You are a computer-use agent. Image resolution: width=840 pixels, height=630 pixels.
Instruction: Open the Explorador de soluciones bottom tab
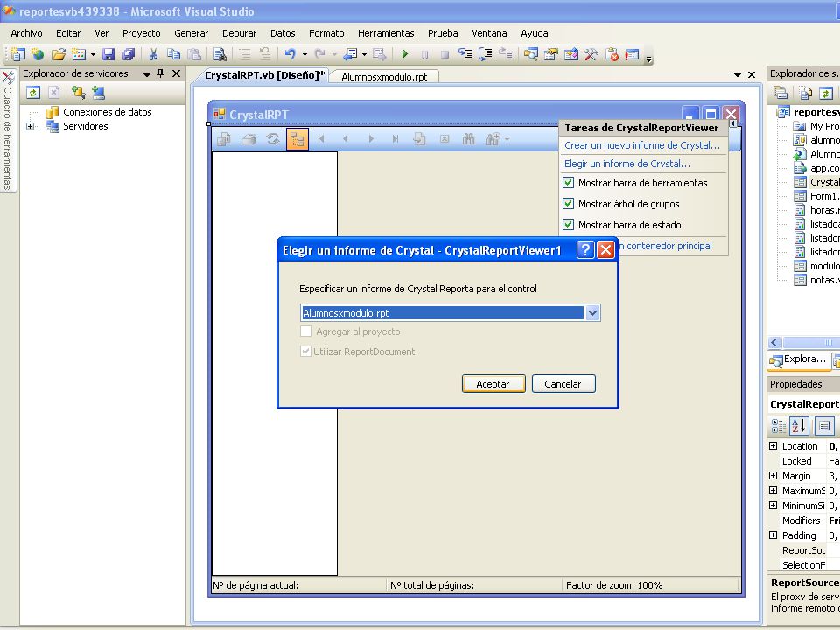tap(798, 360)
